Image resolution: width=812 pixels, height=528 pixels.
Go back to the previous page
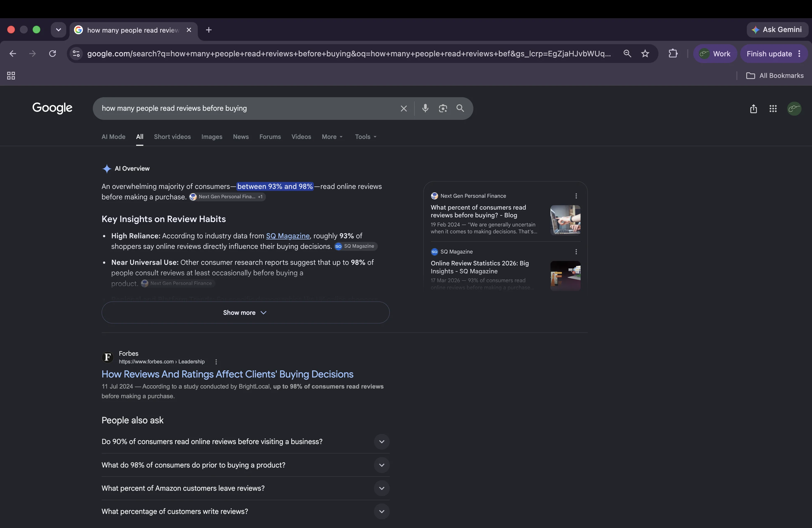13,54
